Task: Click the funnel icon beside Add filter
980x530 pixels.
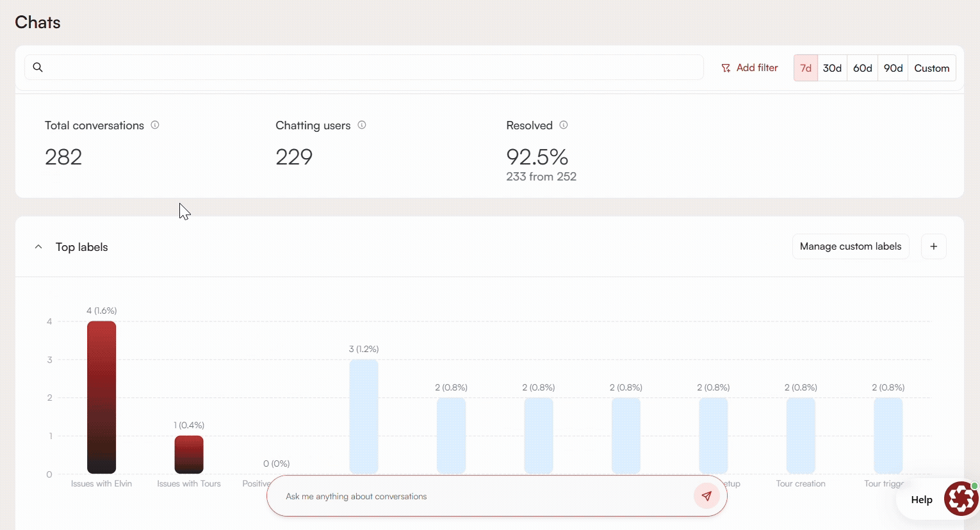Action: tap(726, 68)
